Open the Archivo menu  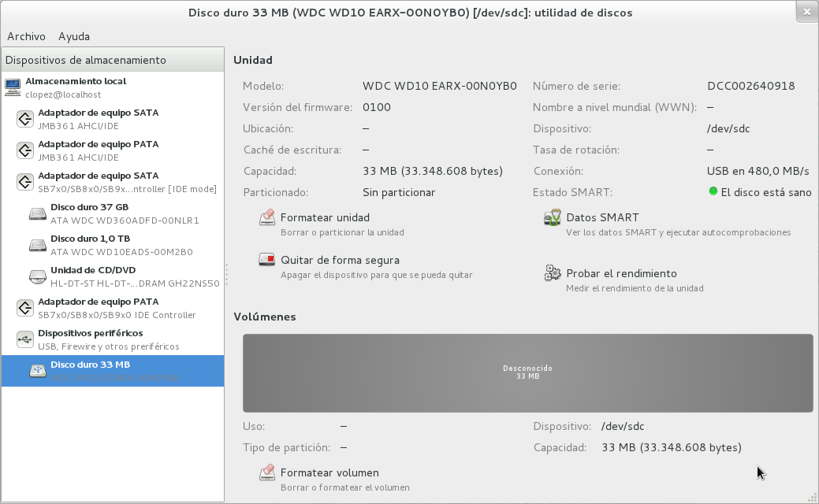click(x=26, y=36)
